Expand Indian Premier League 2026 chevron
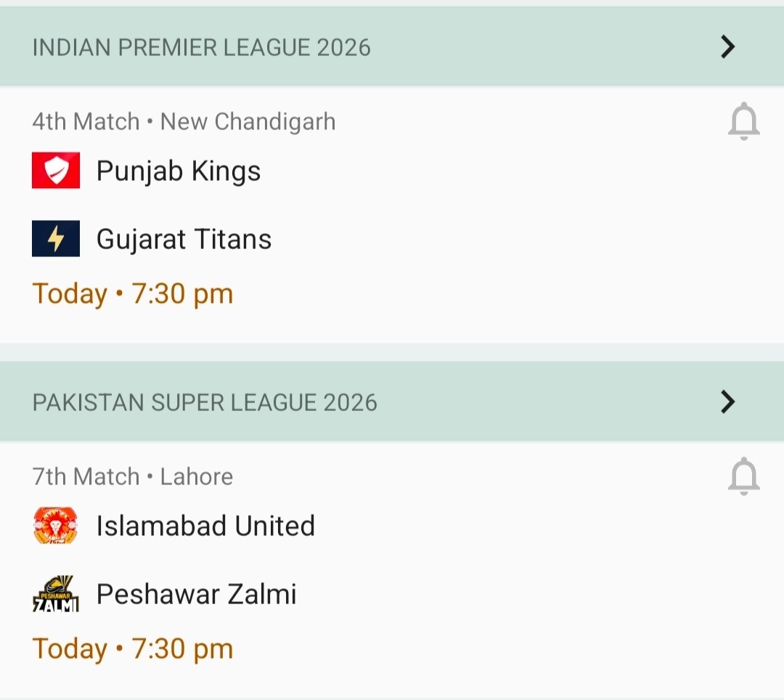 (727, 47)
